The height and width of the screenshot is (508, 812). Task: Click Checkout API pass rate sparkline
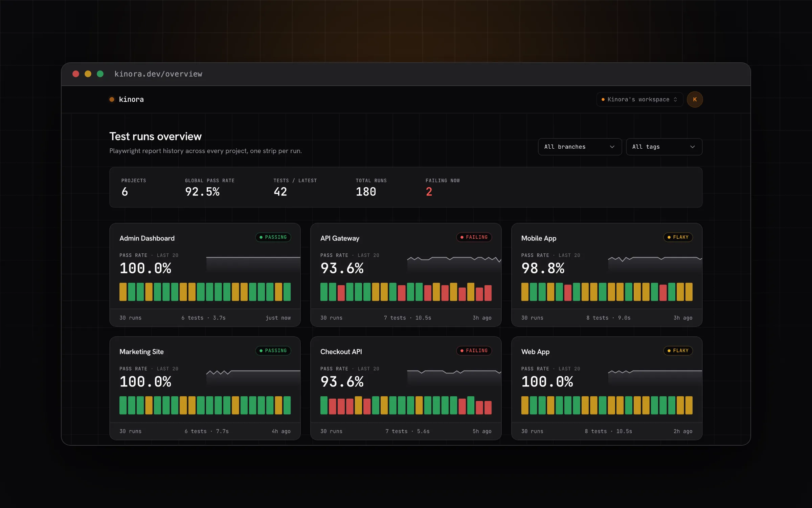point(454,378)
